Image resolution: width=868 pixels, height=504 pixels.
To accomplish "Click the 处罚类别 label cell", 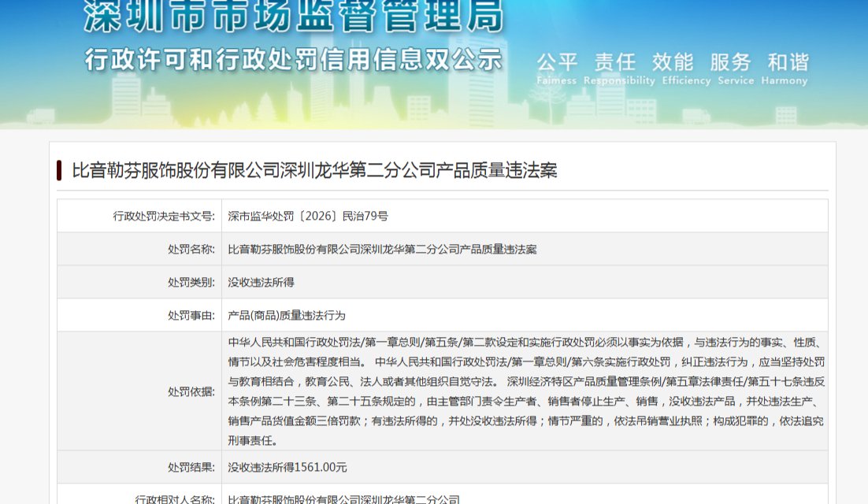I will tap(139, 282).
